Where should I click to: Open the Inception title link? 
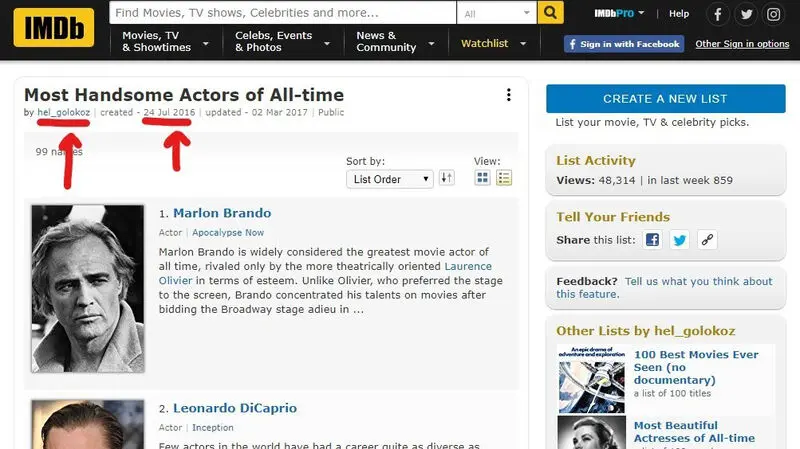coord(213,428)
